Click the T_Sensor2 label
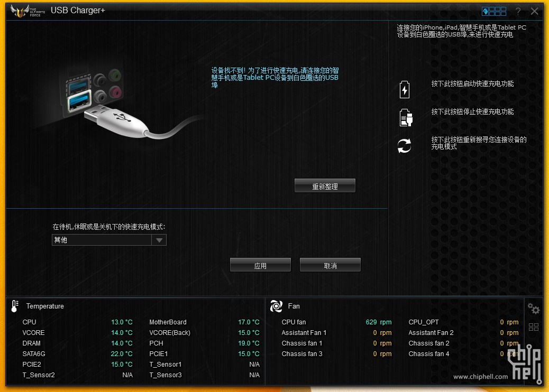 point(39,375)
